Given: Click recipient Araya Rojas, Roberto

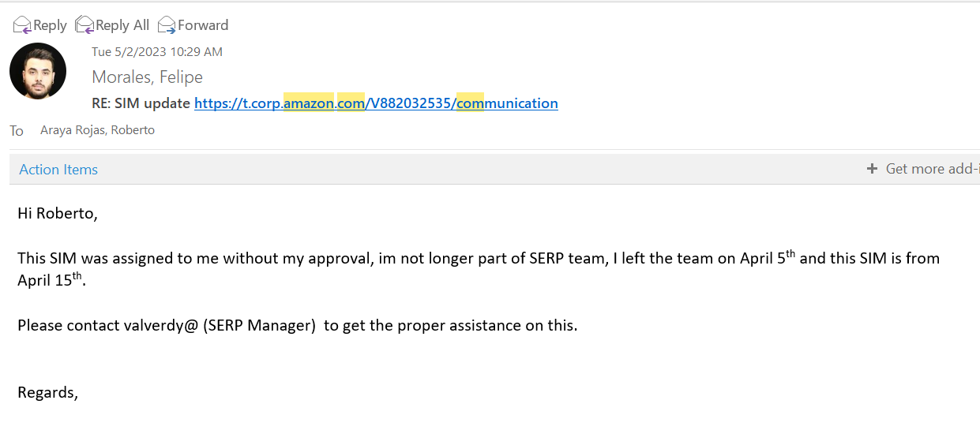Looking at the screenshot, I should 97,130.
